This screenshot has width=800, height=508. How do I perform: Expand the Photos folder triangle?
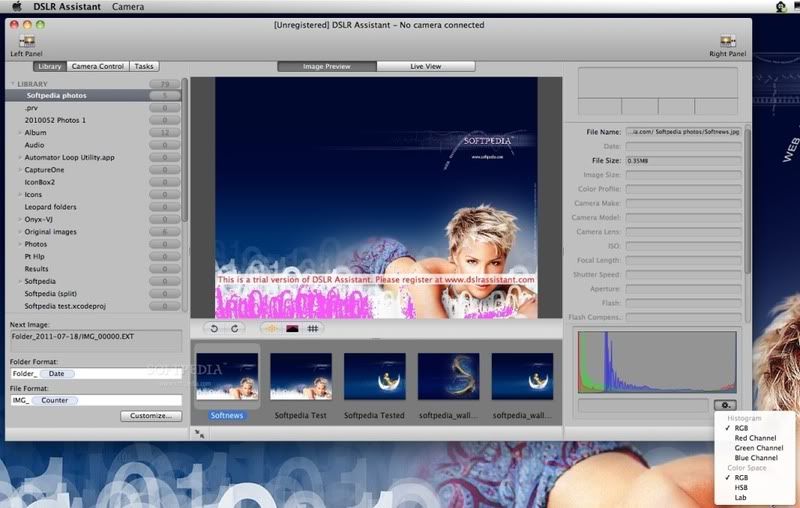(20, 244)
